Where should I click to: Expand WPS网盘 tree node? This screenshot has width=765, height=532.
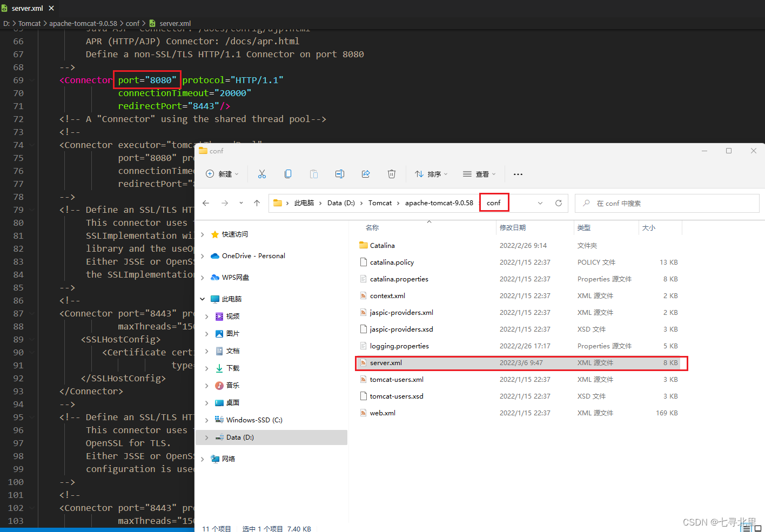click(203, 278)
